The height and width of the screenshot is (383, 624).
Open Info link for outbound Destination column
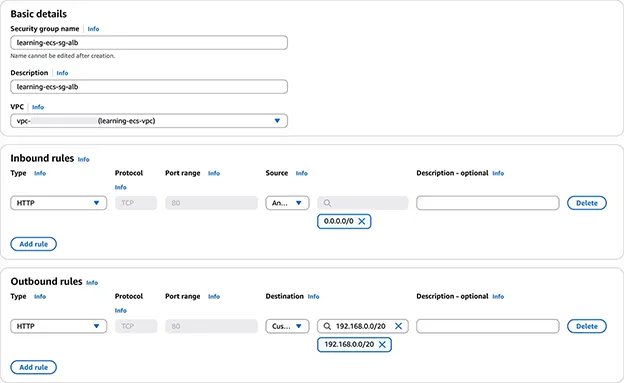pos(313,297)
